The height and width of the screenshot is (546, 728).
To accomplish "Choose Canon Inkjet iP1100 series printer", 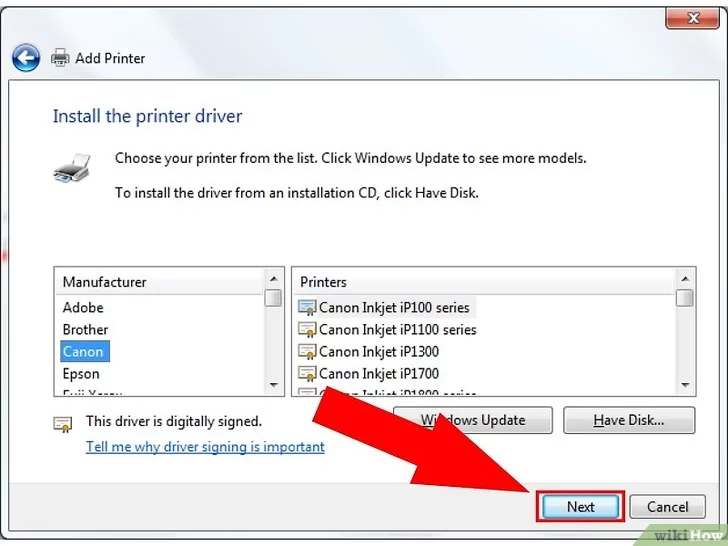I will [397, 330].
